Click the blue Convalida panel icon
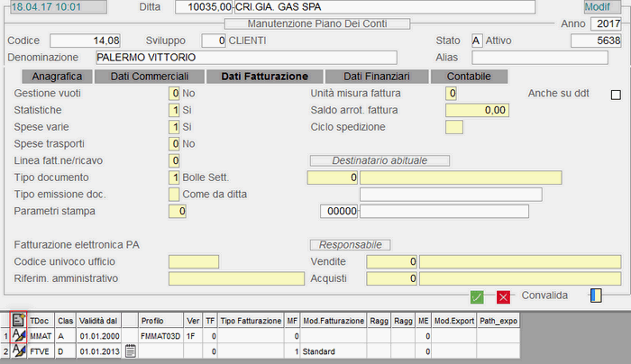 coord(596,296)
